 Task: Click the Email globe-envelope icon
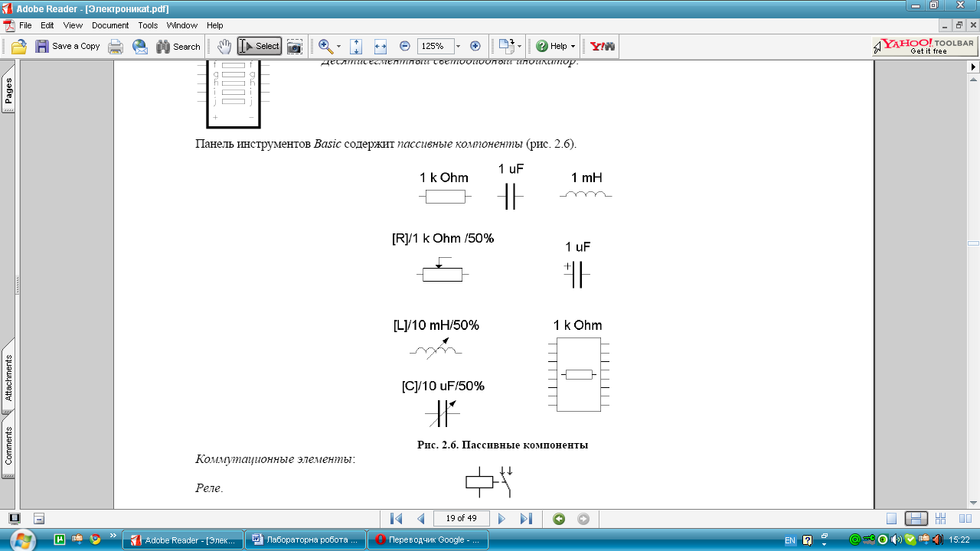click(140, 47)
